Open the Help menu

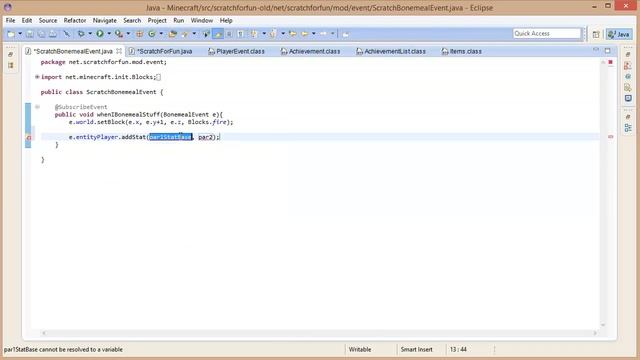tap(226, 20)
